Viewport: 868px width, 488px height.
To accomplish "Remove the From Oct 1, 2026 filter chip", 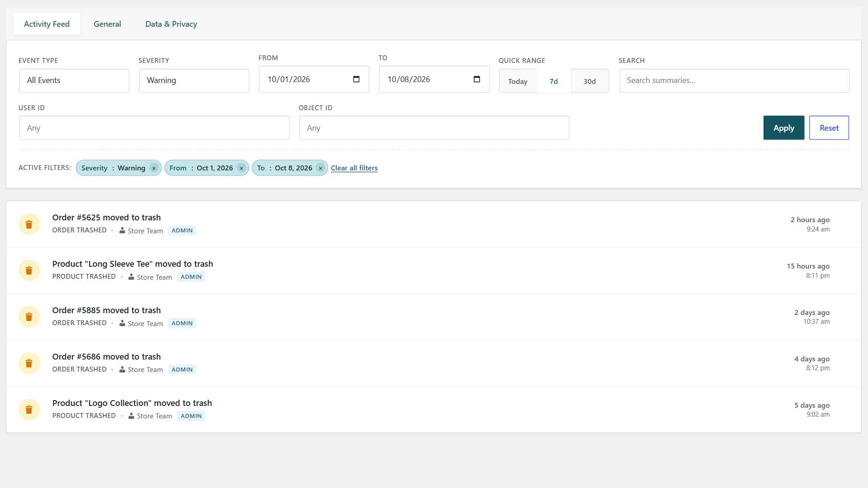I will tap(241, 168).
